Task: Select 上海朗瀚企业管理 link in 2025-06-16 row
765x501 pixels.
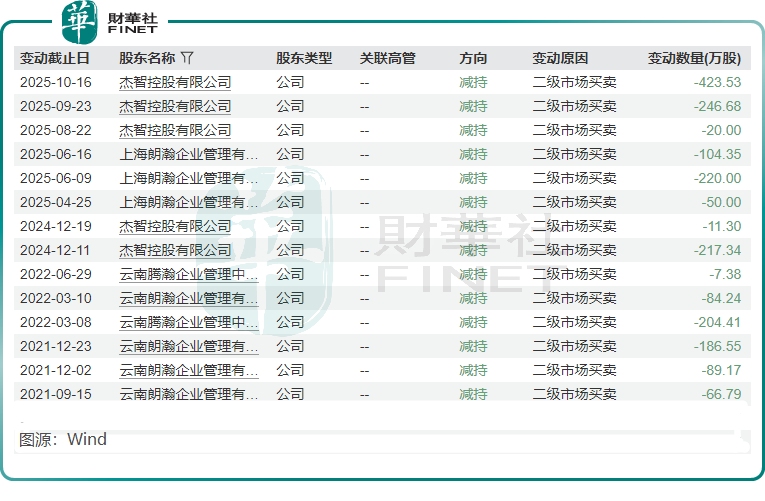Action: [x=188, y=154]
